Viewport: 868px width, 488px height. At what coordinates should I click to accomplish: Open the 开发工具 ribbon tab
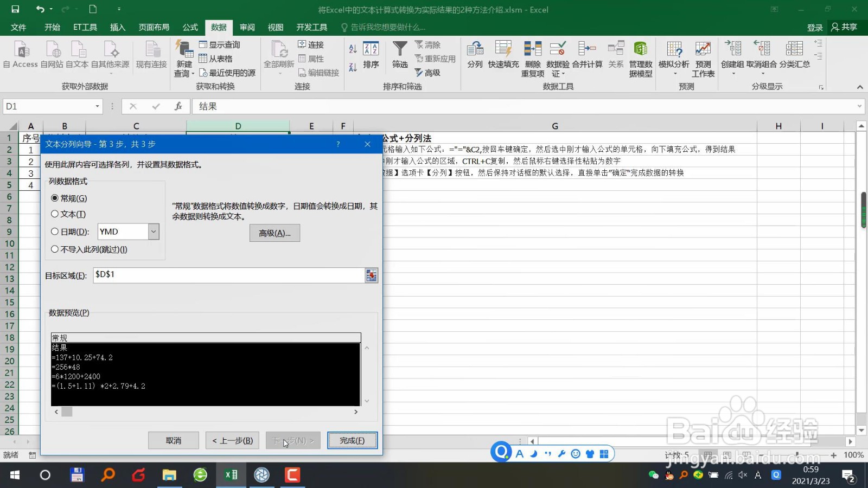312,27
